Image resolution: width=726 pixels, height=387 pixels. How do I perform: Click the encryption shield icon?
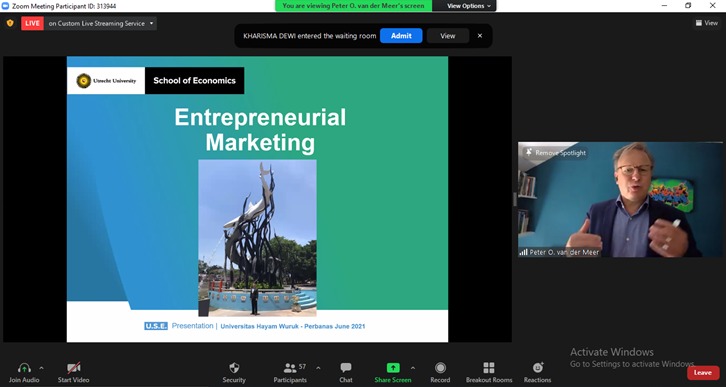tap(10, 23)
